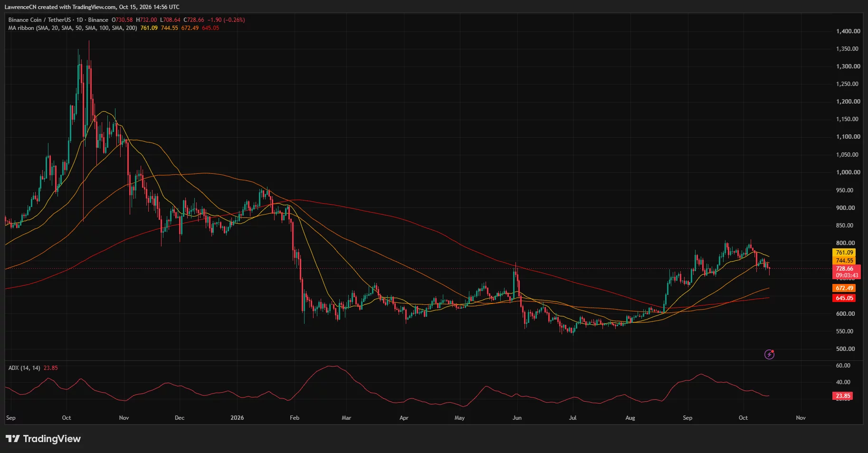Image resolution: width=868 pixels, height=453 pixels.
Task: Click the Nov label at right of the time axis
Action: 801,418
